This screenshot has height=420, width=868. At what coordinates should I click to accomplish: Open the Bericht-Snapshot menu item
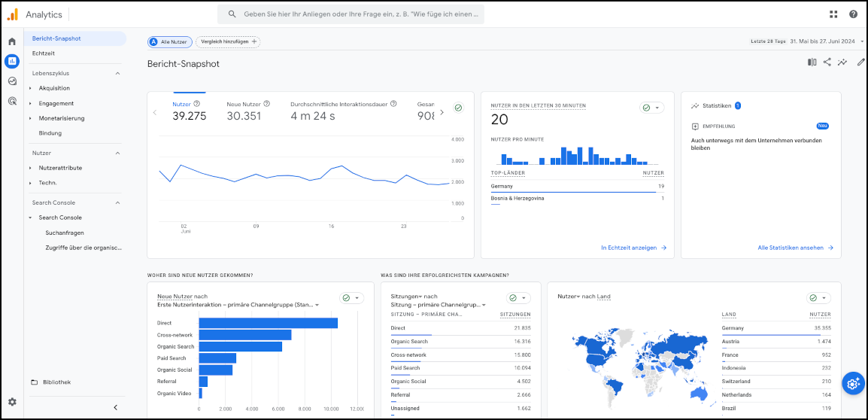(75, 38)
